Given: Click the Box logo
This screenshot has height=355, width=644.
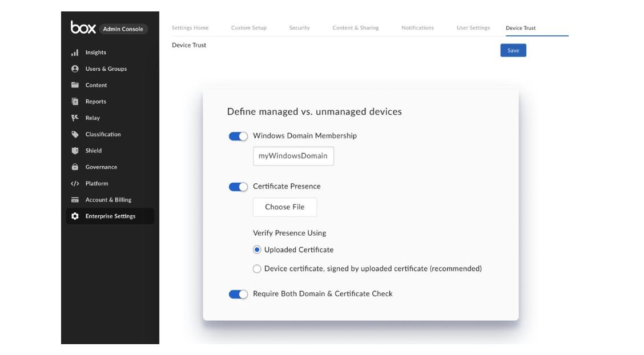Looking at the screenshot, I should click(x=83, y=27).
